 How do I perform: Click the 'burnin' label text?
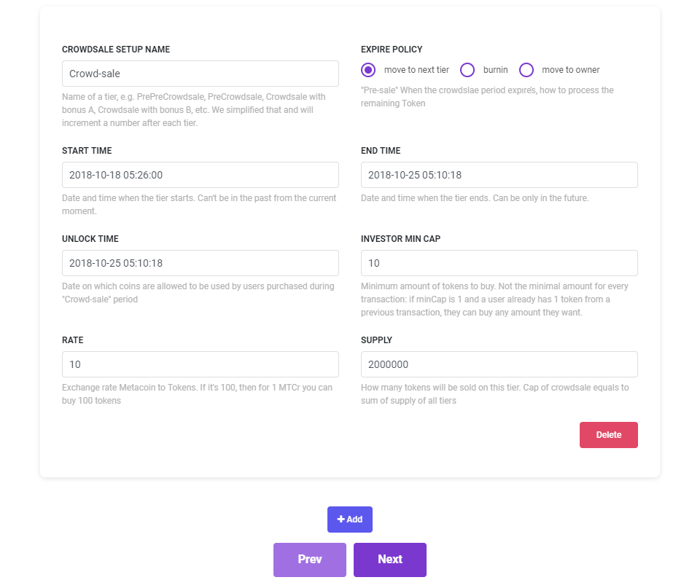495,70
